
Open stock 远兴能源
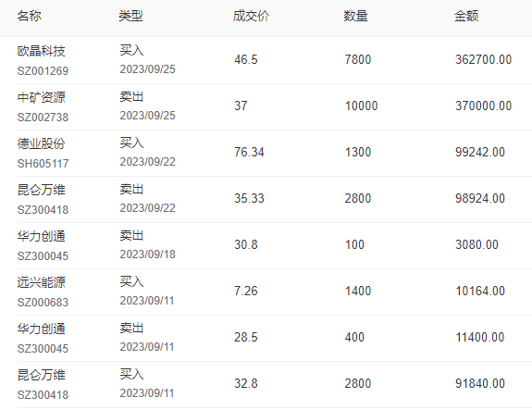click(41, 282)
